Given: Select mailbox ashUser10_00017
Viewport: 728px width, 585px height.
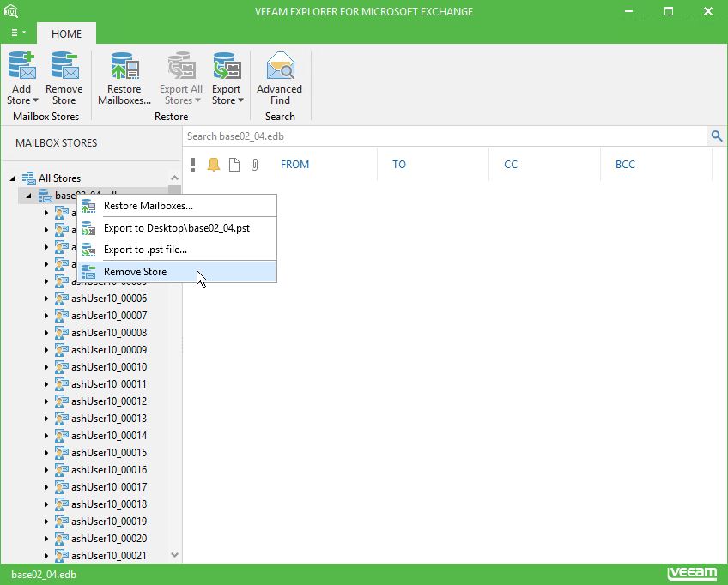Looking at the screenshot, I should click(x=109, y=487).
